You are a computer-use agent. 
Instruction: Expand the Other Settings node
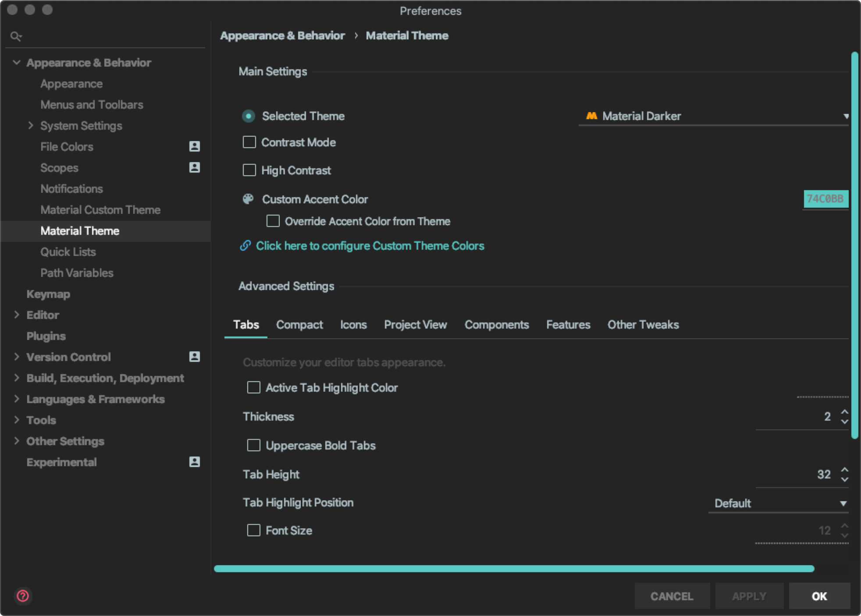point(17,441)
